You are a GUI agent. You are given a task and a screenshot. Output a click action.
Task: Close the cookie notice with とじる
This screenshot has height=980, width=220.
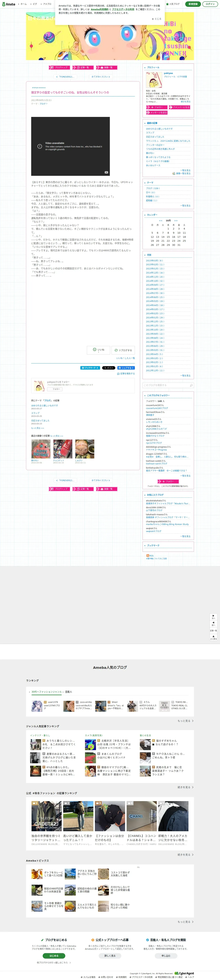156,19
